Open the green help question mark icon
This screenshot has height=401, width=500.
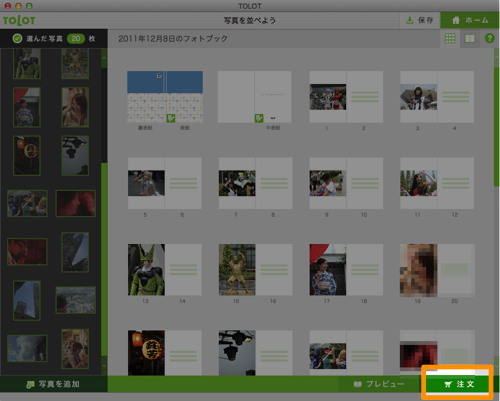point(489,38)
